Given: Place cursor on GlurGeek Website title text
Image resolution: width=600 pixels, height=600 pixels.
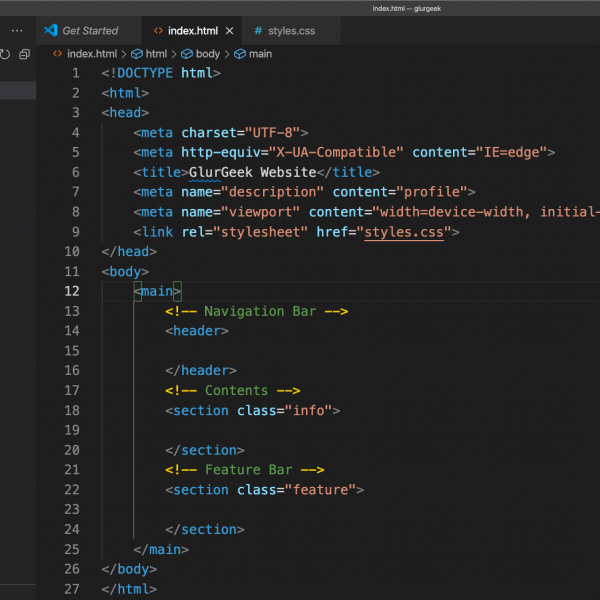Looking at the screenshot, I should pyautogui.click(x=252, y=172).
